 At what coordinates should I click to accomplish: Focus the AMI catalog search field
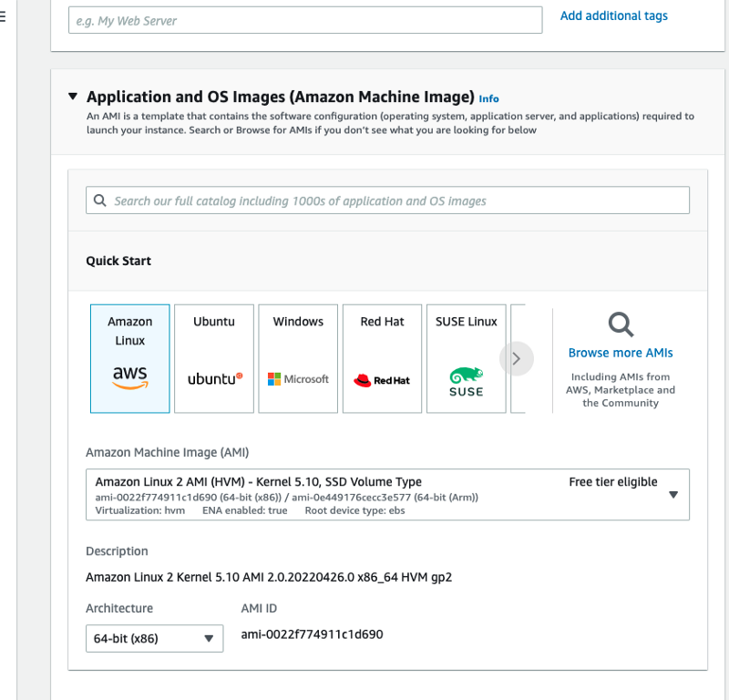(392, 201)
